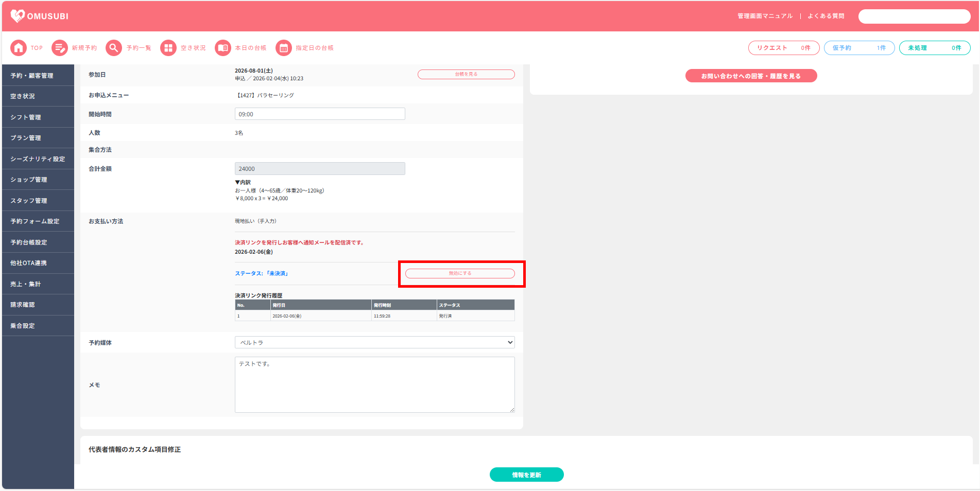Open 指定日の台帳 calendar icon
This screenshot has width=980, height=491.
284,48
